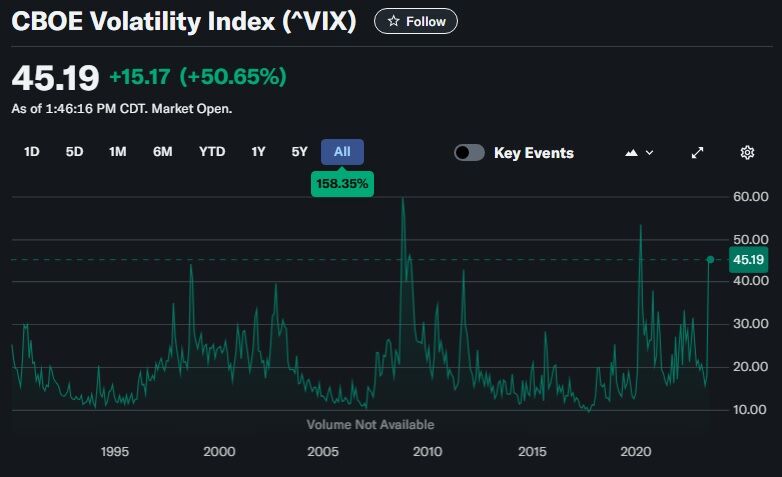Open chart settings gear icon
Image resolution: width=782 pixels, height=477 pixels.
[747, 153]
